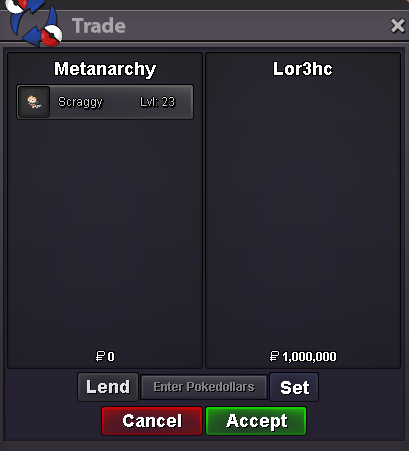Accept the trade with the green button
409x451 pixels.
pyautogui.click(x=256, y=421)
